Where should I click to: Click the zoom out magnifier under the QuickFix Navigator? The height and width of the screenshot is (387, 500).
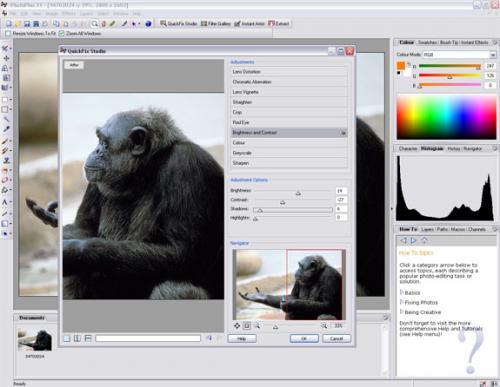point(257,326)
